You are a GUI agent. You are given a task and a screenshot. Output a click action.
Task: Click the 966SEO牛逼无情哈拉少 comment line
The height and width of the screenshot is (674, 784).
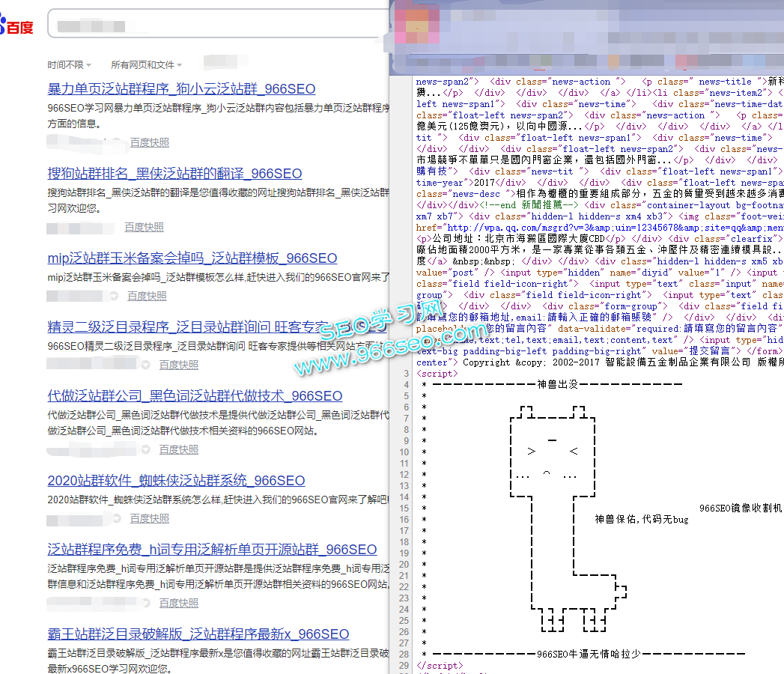(589, 654)
